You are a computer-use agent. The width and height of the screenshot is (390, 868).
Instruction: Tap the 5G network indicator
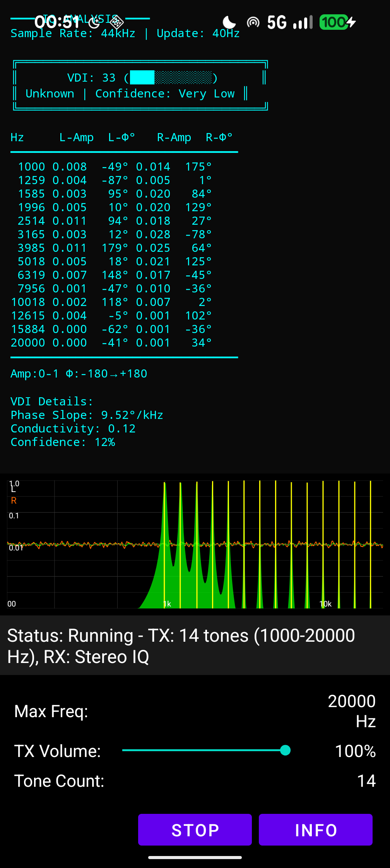[x=277, y=22]
